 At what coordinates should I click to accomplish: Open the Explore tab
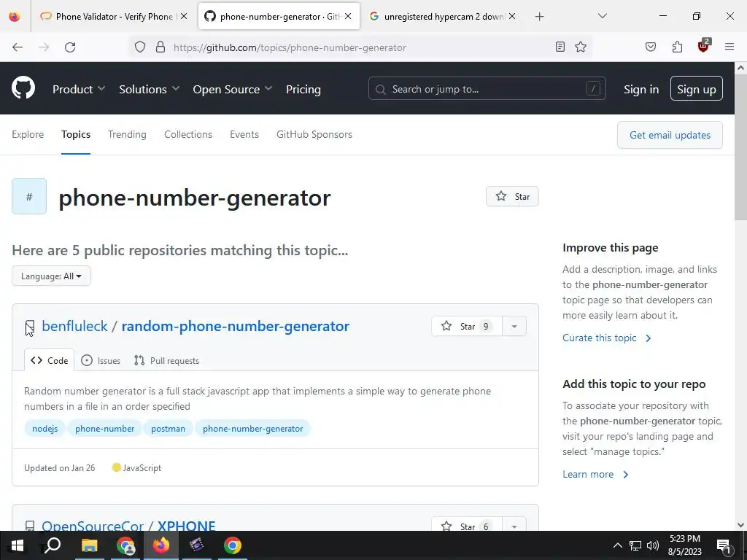click(28, 134)
